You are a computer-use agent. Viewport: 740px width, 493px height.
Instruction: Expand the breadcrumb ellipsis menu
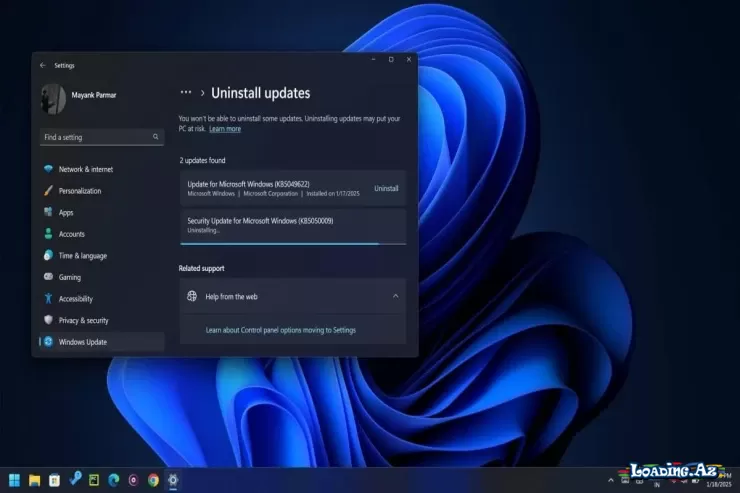click(186, 92)
